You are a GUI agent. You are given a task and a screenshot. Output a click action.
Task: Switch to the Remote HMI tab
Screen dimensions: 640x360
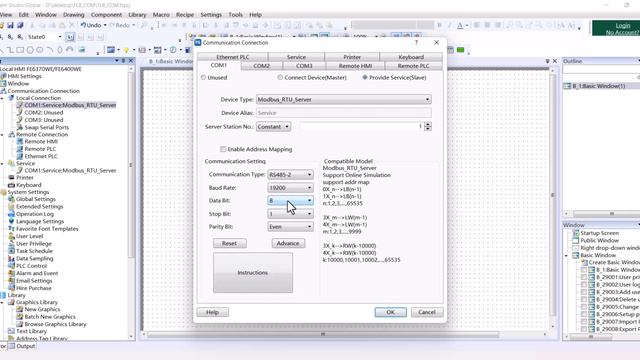click(x=355, y=66)
